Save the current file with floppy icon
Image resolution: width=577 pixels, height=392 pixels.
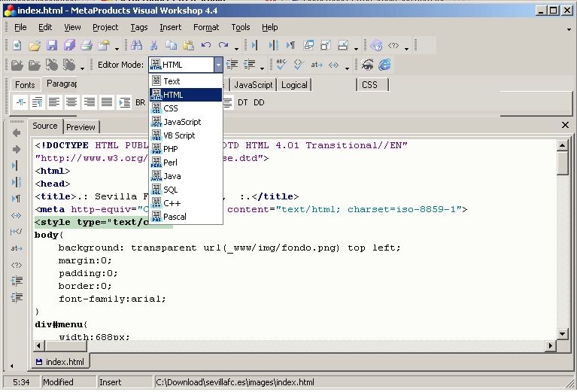(51, 45)
